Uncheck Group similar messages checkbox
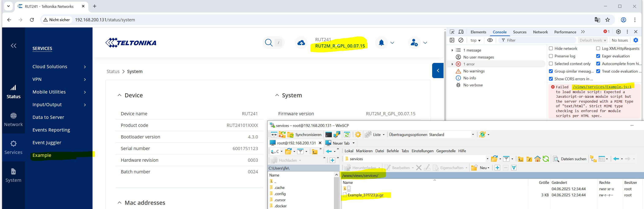 [x=551, y=71]
